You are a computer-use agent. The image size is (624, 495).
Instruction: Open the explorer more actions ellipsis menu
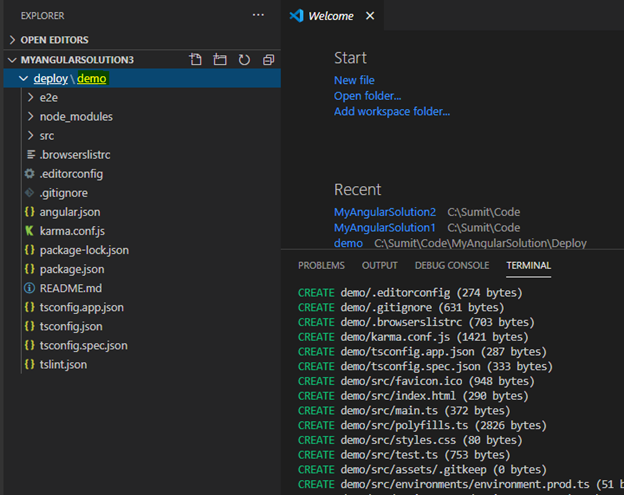(x=258, y=15)
